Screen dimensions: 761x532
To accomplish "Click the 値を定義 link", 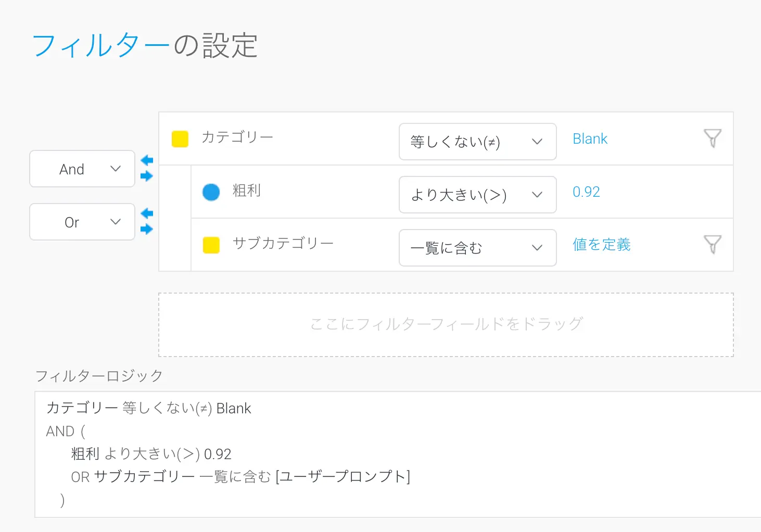I will (601, 245).
